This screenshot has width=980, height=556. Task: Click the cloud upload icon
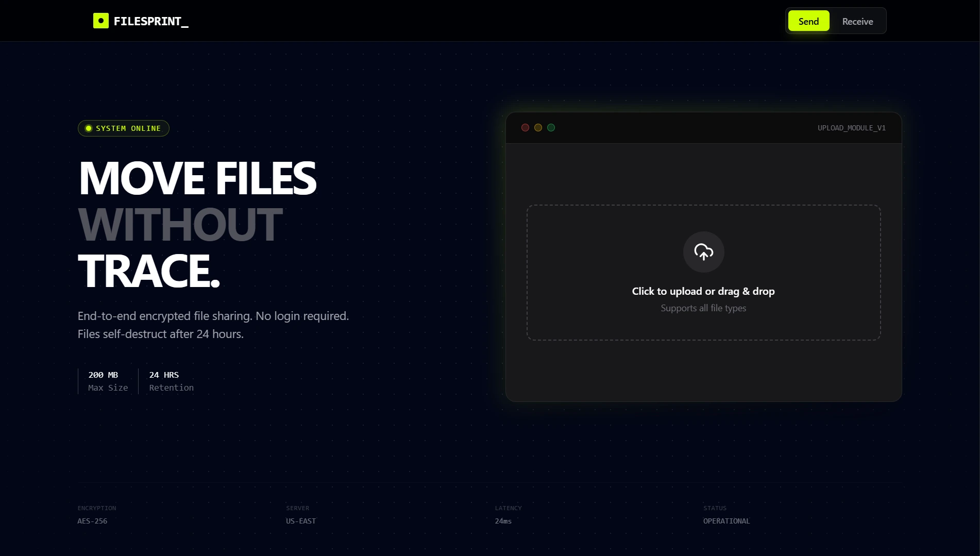703,252
